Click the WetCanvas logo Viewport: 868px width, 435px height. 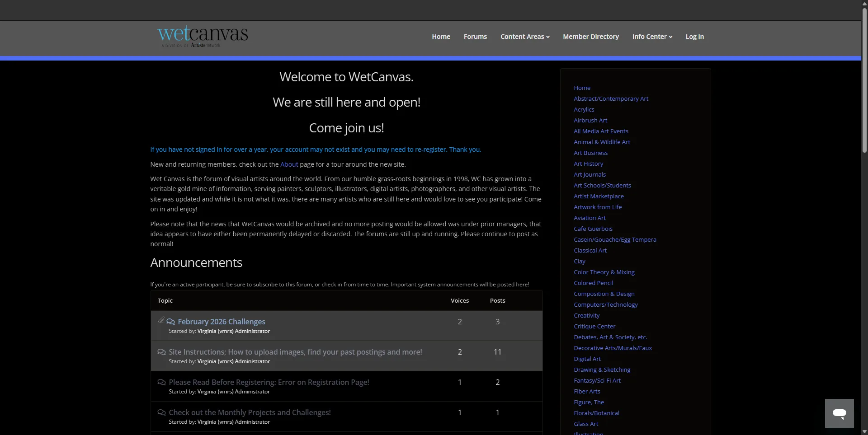[x=202, y=37]
